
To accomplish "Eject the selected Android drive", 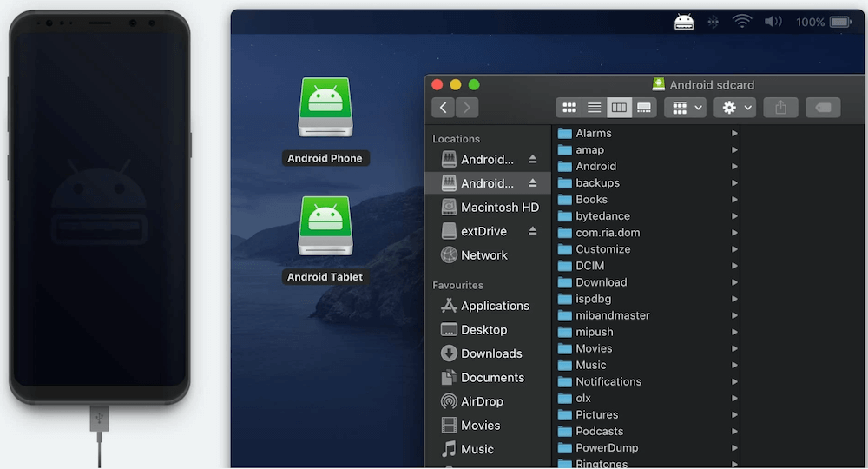I will [532, 183].
